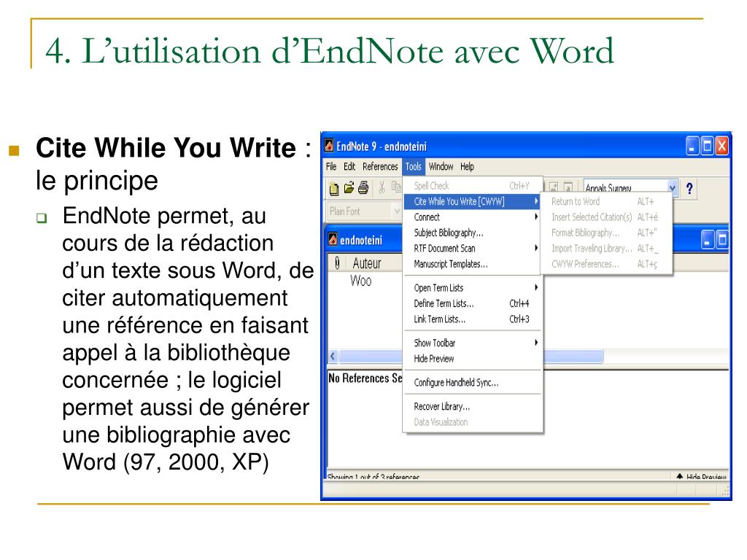
Task: Click the Cut scissors icon
Action: [382, 187]
